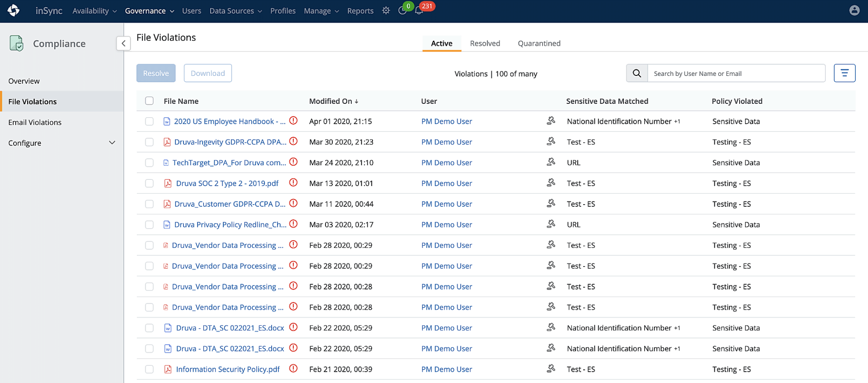This screenshot has width=868, height=383.
Task: Click PDF file icon for Druva SOC 2 Type 2
Action: pyautogui.click(x=168, y=183)
